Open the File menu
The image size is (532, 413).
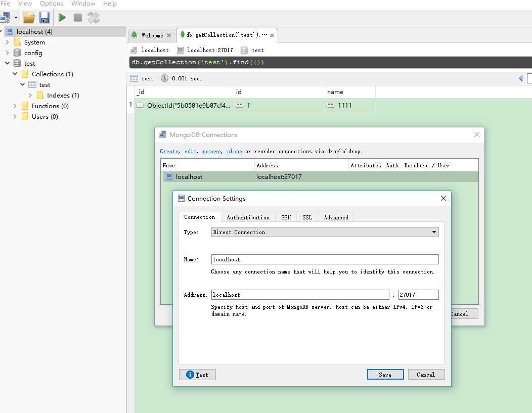click(x=5, y=4)
